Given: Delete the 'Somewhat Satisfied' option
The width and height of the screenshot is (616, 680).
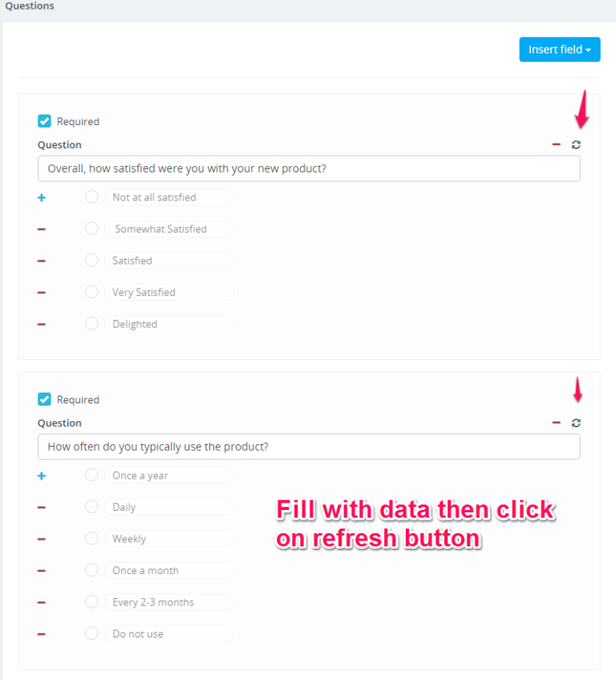Looking at the screenshot, I should click(42, 229).
